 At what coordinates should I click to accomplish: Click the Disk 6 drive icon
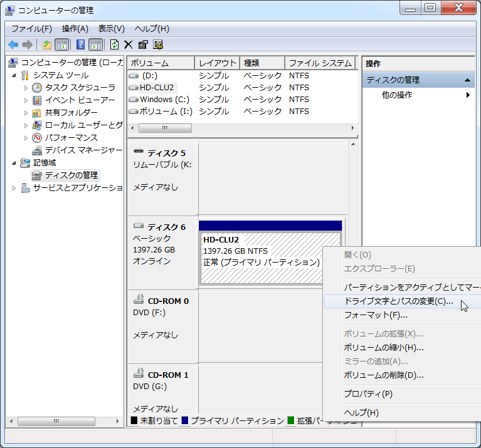[x=139, y=226]
